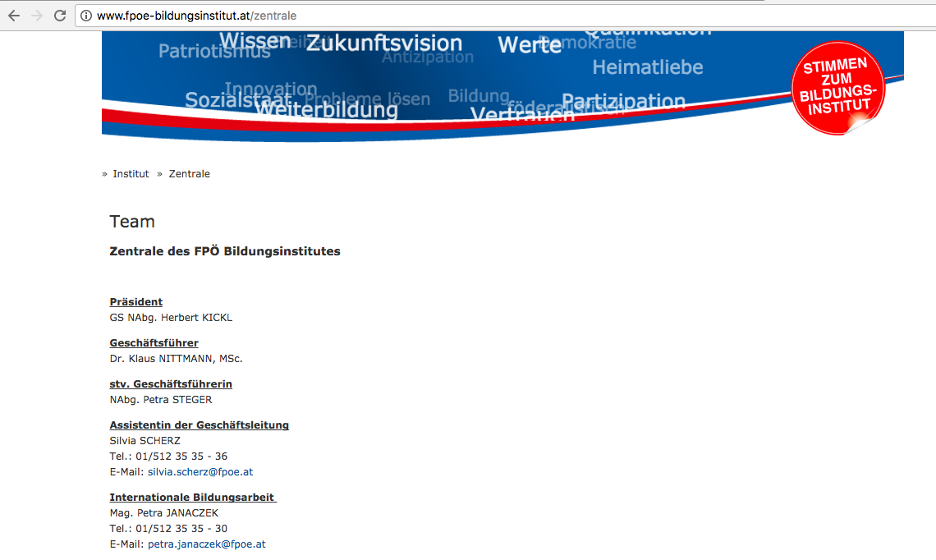Screen dimensions: 936x560
Task: Click phone number ending in 36
Action: [181, 456]
